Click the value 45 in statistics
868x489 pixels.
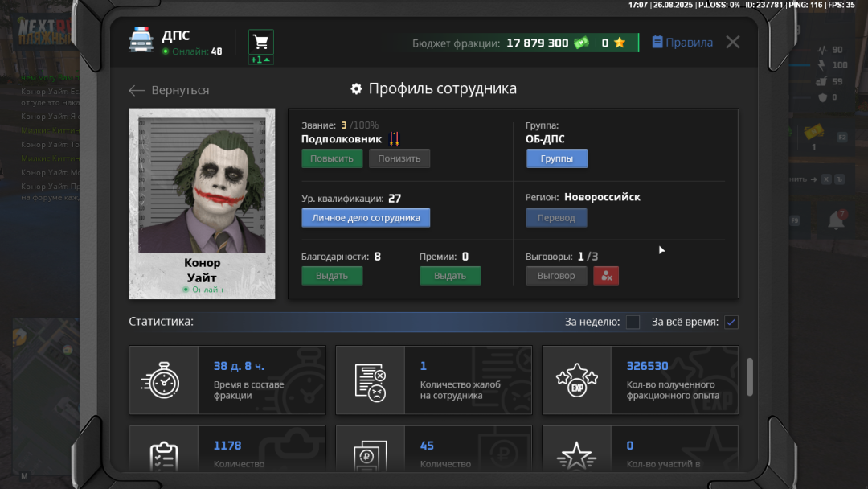(x=427, y=446)
